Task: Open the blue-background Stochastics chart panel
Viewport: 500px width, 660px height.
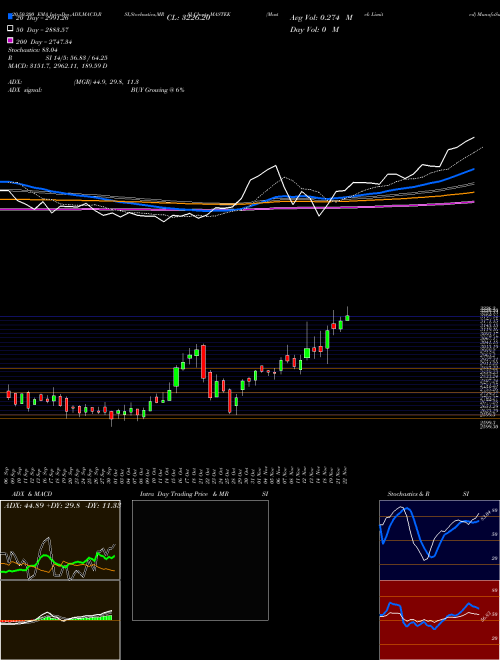Action: click(x=439, y=540)
